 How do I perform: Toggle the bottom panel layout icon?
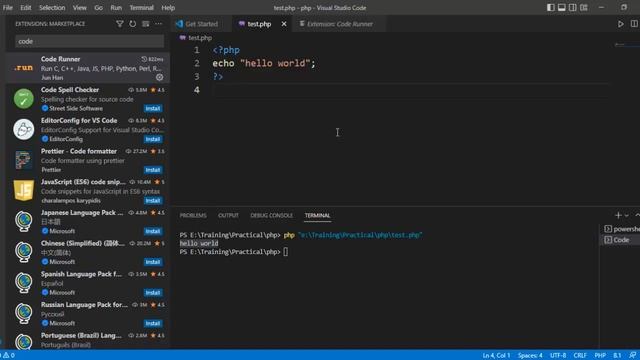pyautogui.click(x=562, y=7)
